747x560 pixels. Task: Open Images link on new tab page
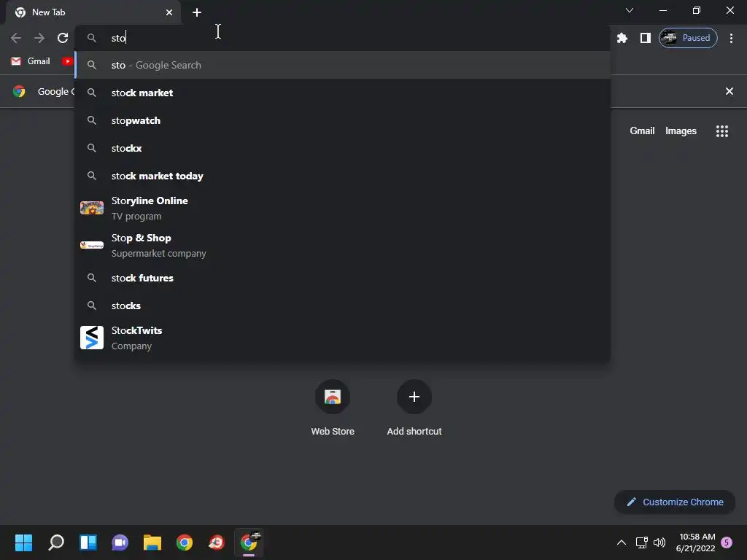click(681, 131)
